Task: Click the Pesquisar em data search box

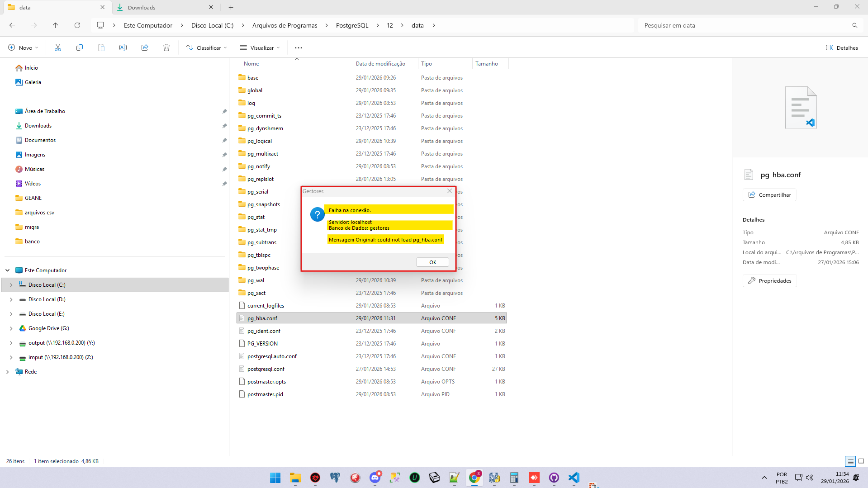Action: pyautogui.click(x=746, y=25)
